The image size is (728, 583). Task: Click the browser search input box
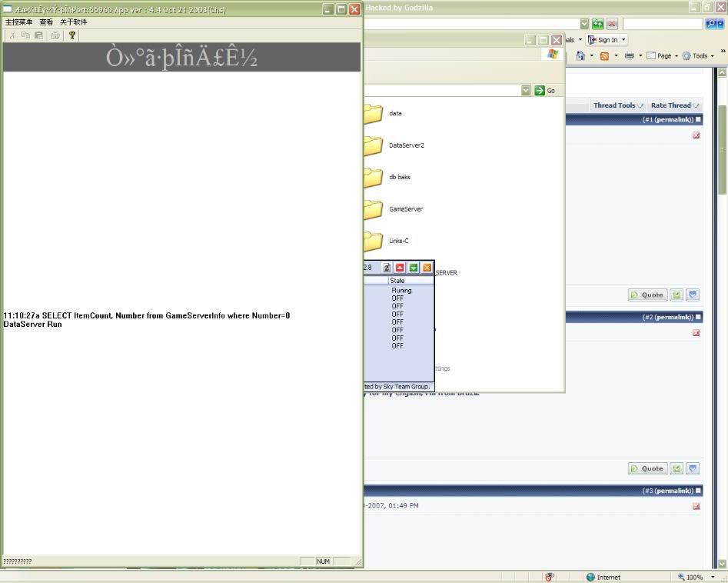pos(662,24)
